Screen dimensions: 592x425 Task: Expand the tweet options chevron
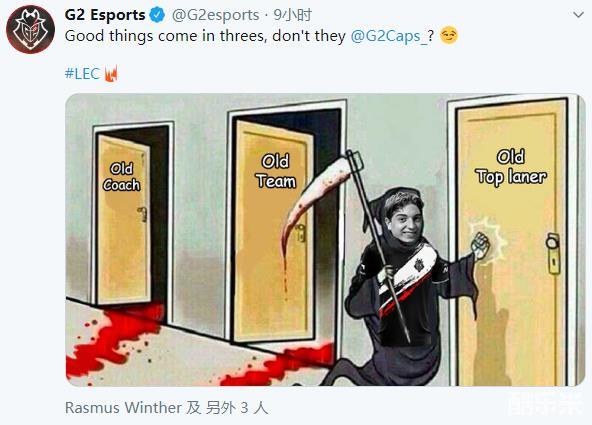click(x=578, y=15)
